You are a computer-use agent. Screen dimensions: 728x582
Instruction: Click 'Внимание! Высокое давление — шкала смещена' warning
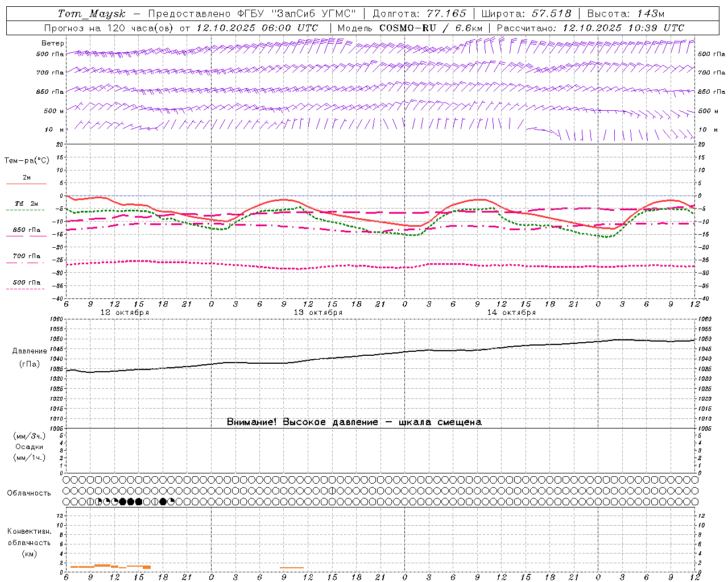tap(354, 422)
